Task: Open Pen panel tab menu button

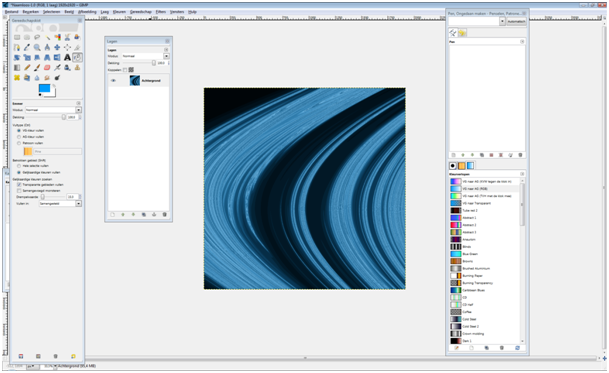Action: point(522,42)
